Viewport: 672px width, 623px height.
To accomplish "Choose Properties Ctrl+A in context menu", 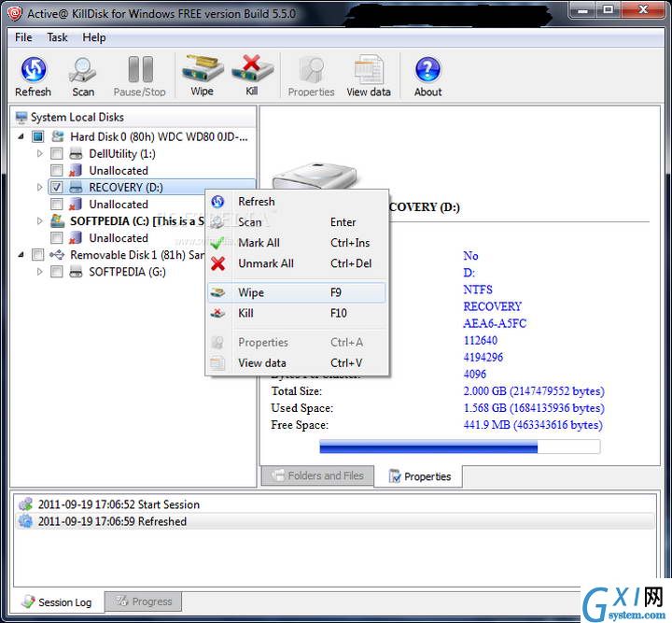I will click(297, 342).
